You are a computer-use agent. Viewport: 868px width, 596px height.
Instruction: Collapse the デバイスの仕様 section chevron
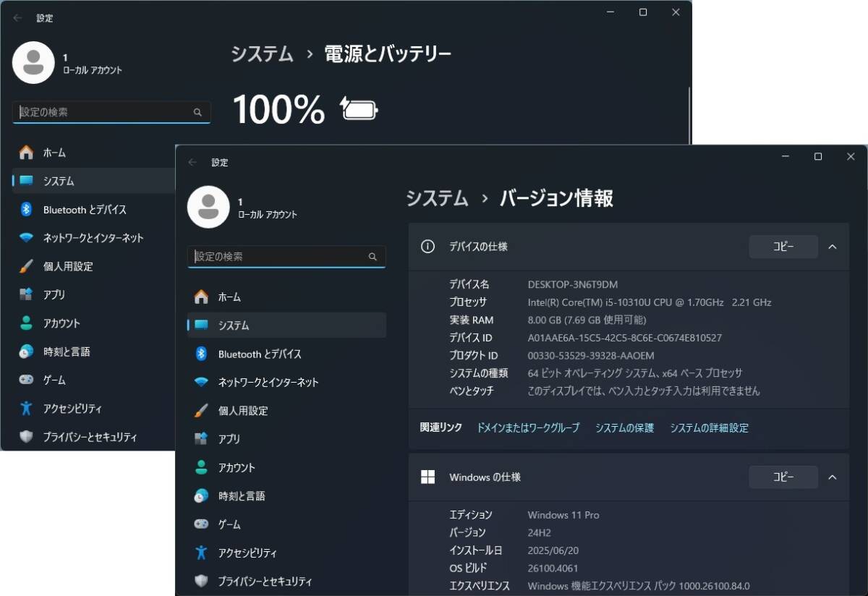coord(832,247)
